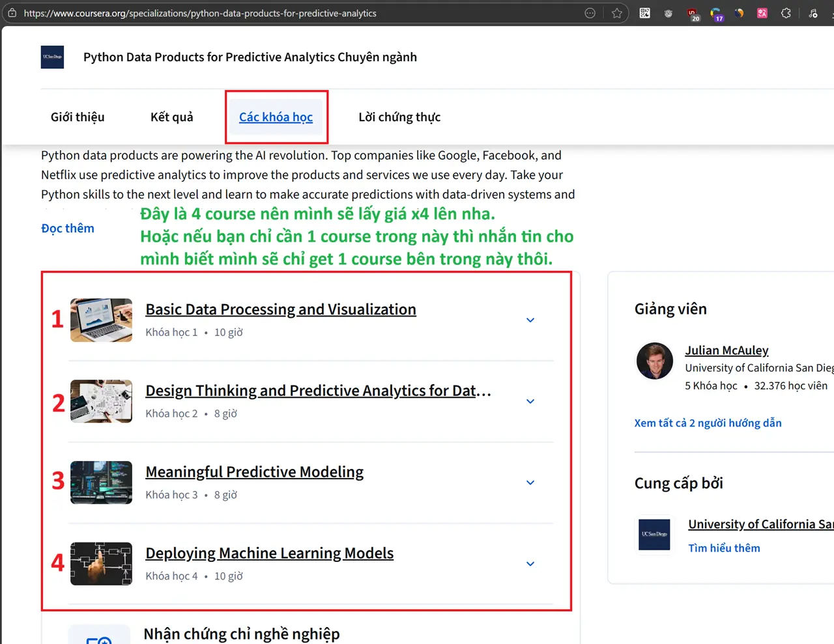Screen dimensions: 834x644
Task: Click the uBlock Origin shield extension icon
Action: click(x=693, y=14)
